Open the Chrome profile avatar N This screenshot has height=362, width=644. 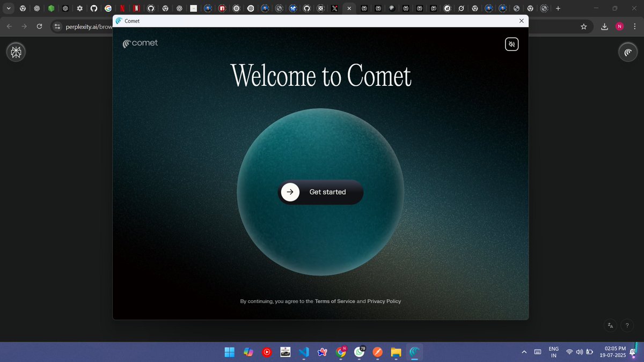pyautogui.click(x=620, y=26)
